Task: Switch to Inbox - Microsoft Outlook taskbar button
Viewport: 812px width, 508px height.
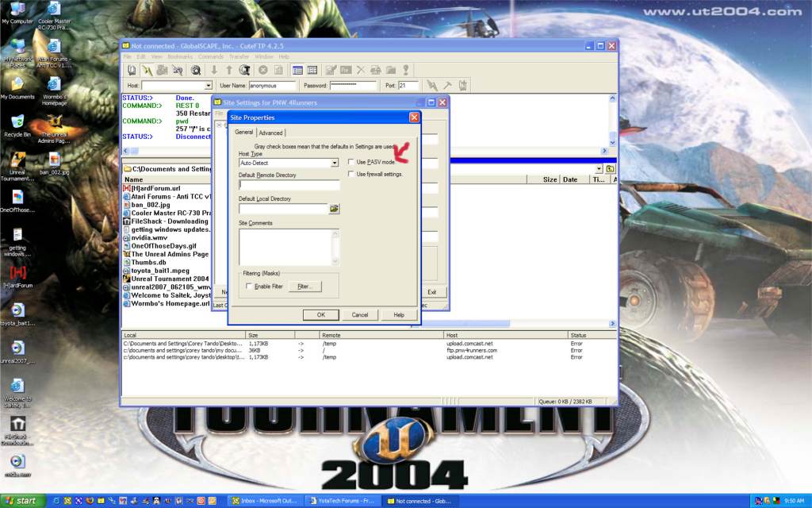Action: (x=265, y=502)
